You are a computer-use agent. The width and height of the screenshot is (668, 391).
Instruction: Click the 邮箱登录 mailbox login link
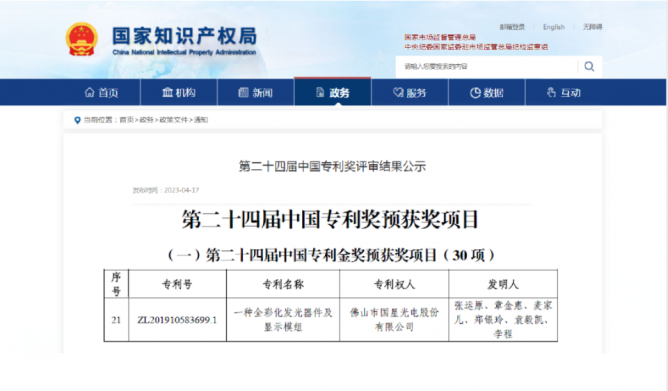click(x=513, y=27)
